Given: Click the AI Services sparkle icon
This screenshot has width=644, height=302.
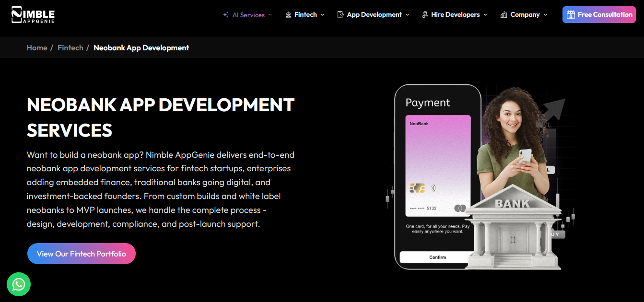Looking at the screenshot, I should tap(225, 15).
